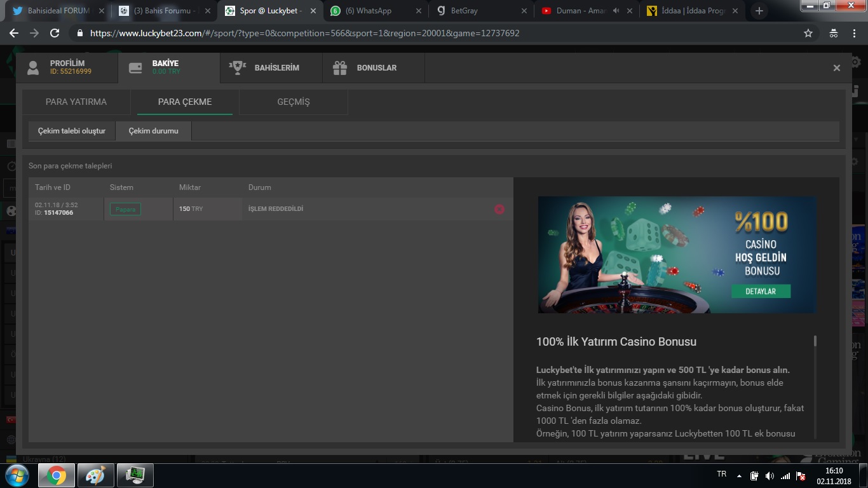Screen dimensions: 868x488
Task: Click the site lock security icon
Action: (x=80, y=33)
